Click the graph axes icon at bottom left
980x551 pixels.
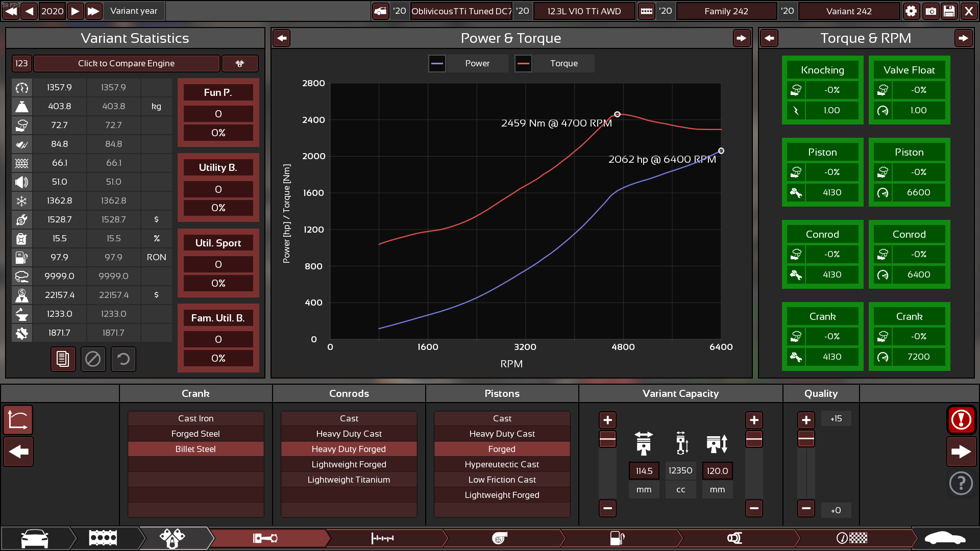click(x=18, y=420)
